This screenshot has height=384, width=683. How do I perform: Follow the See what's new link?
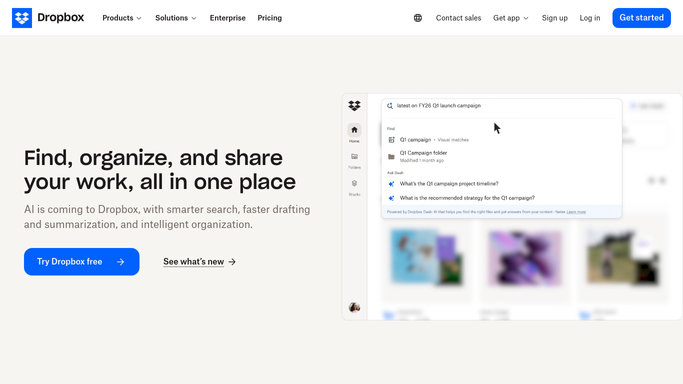199,262
